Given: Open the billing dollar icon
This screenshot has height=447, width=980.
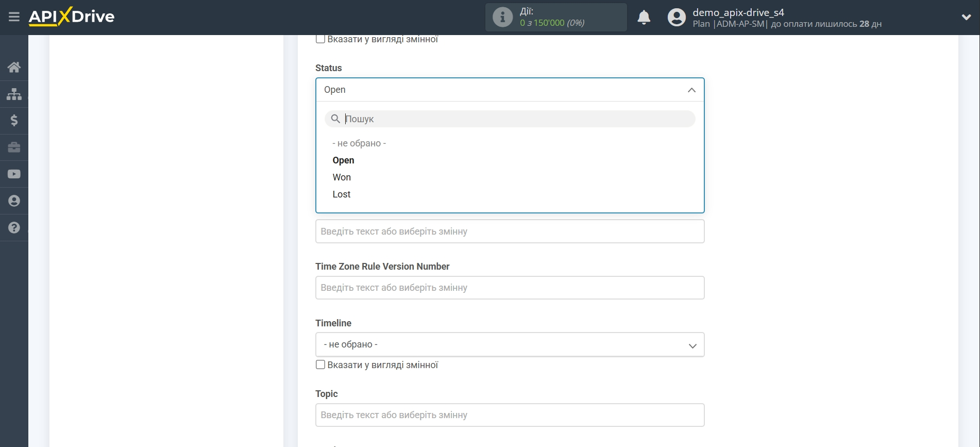Looking at the screenshot, I should coord(14,121).
